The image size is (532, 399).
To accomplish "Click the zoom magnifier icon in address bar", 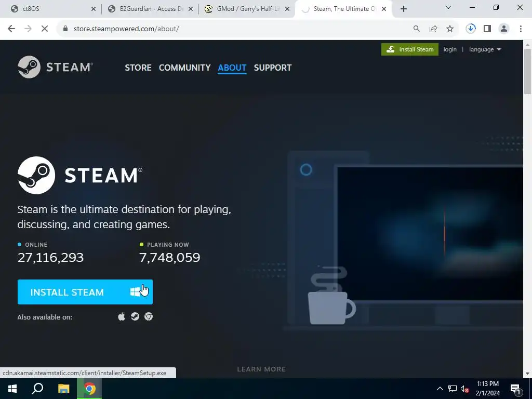I will coord(416,29).
